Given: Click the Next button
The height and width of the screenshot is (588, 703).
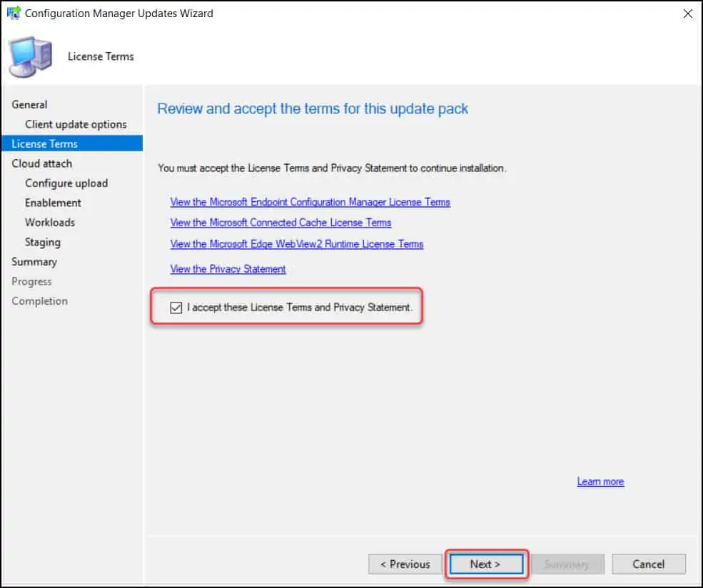Looking at the screenshot, I should point(487,564).
